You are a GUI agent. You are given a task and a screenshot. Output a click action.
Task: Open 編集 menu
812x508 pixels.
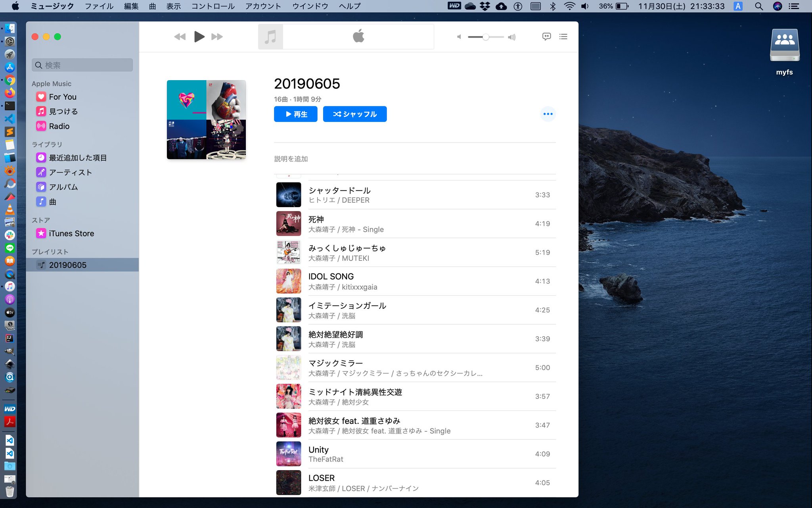[x=131, y=6]
